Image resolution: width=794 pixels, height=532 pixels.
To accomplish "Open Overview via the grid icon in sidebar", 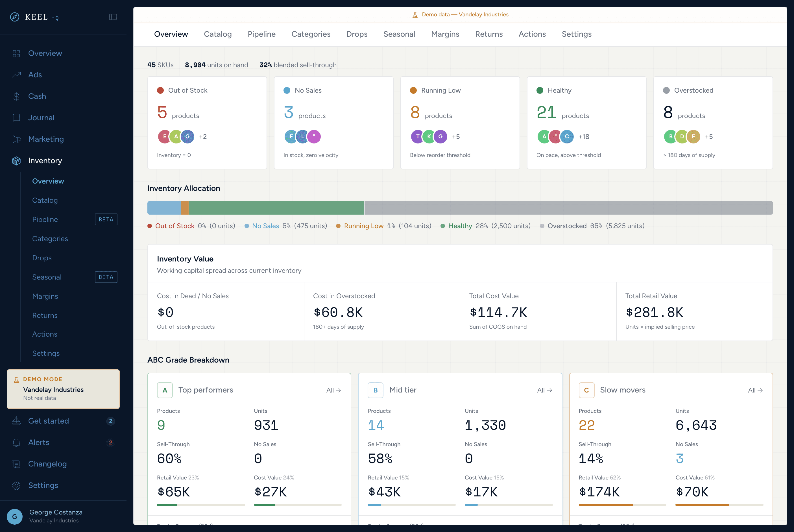I will coord(16,54).
